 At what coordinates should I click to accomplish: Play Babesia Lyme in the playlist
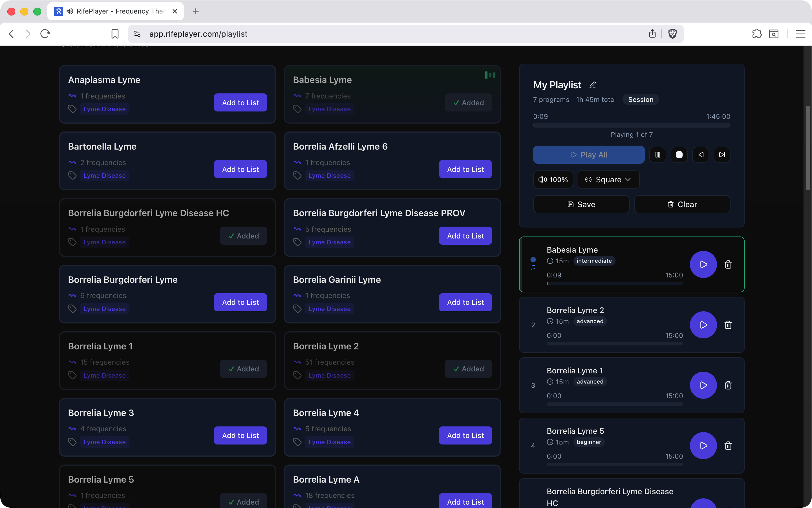point(703,264)
